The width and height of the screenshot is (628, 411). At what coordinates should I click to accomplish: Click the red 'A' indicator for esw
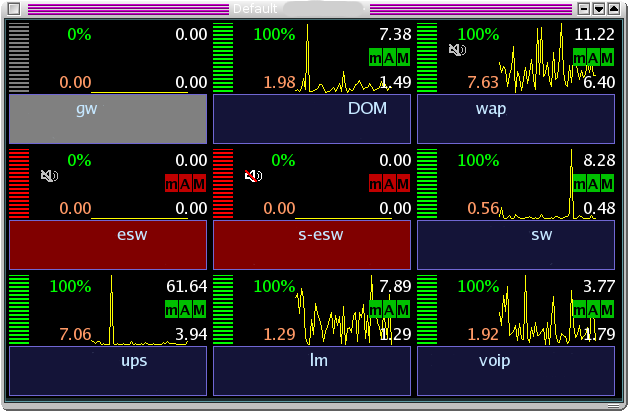(x=185, y=184)
